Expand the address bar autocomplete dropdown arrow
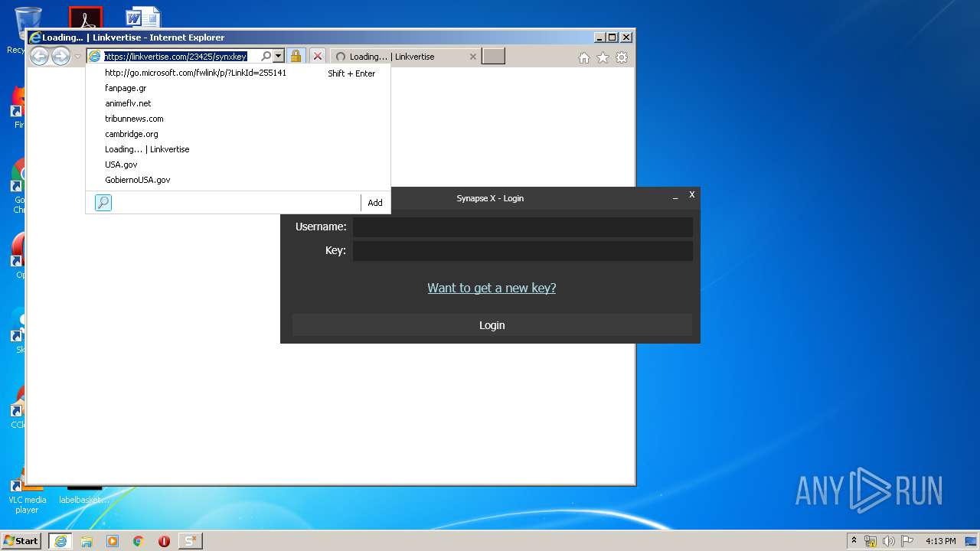 click(x=278, y=56)
